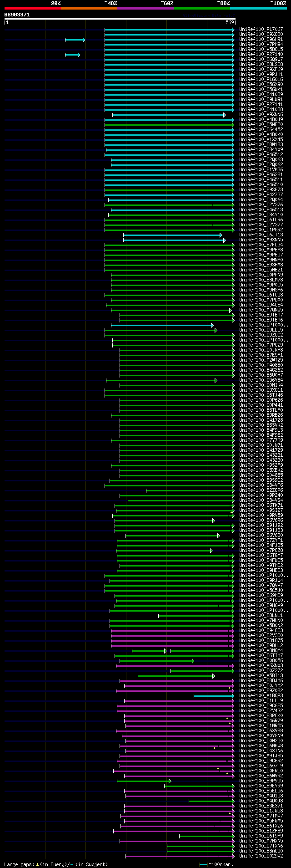Open hit UniRef100_P17067
291x868 pixels.
coord(261,29)
